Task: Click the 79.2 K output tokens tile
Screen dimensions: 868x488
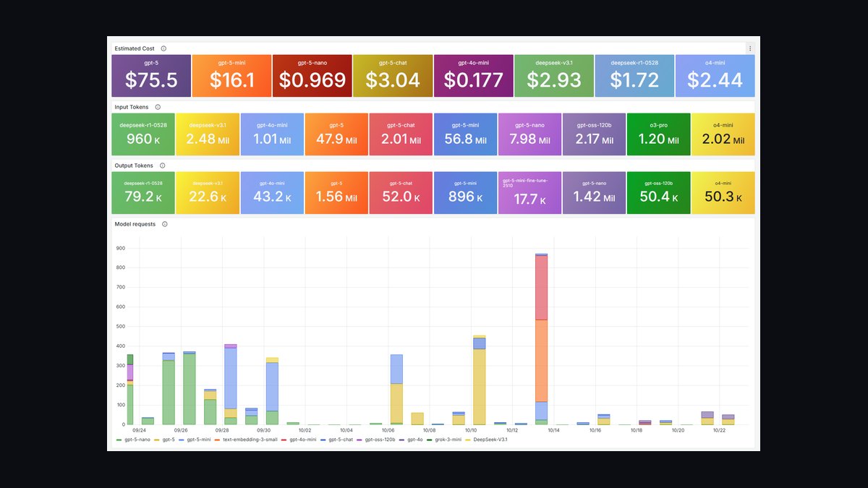Action: tap(143, 193)
